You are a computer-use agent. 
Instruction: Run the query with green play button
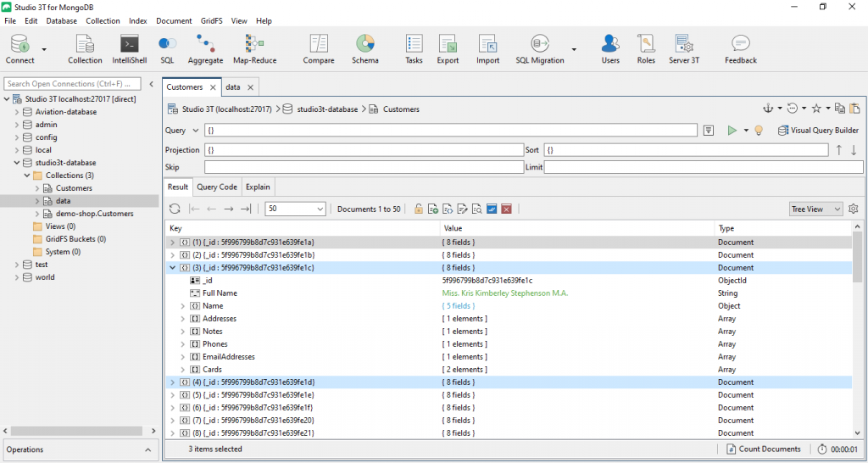coord(732,130)
